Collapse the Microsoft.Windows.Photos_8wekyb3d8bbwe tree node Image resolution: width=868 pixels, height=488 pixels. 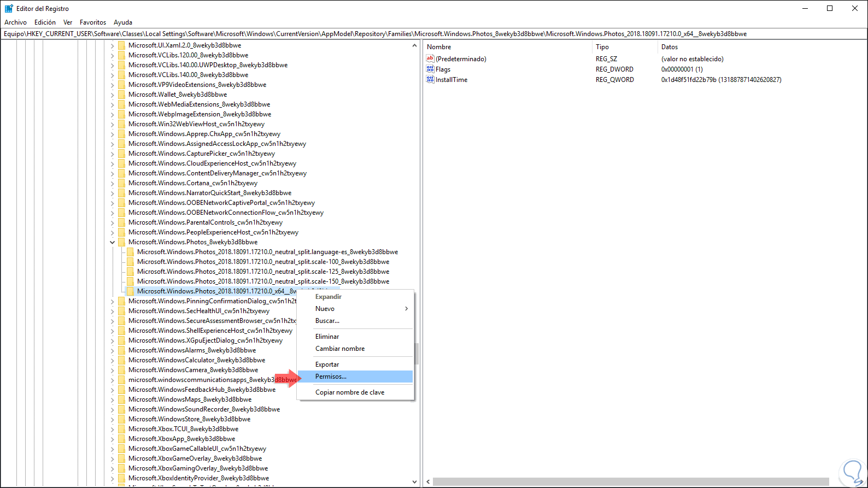pos(113,242)
